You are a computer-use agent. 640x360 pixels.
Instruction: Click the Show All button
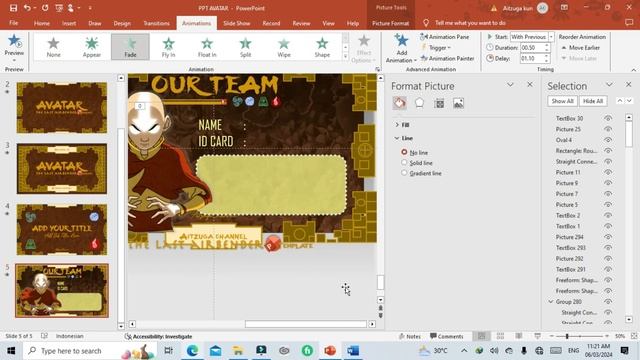[562, 101]
